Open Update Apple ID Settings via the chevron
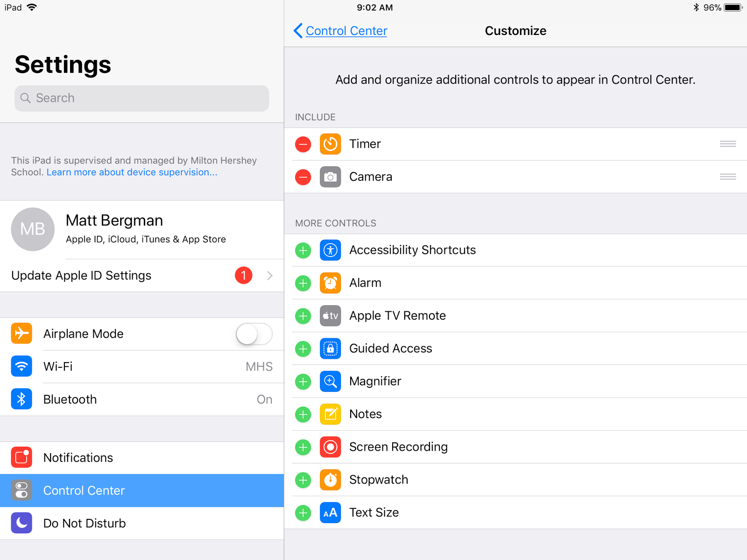Viewport: 747px width, 560px height. pos(270,275)
